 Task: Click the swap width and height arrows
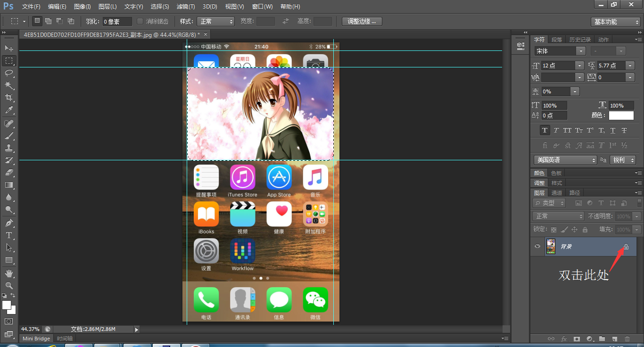click(285, 21)
